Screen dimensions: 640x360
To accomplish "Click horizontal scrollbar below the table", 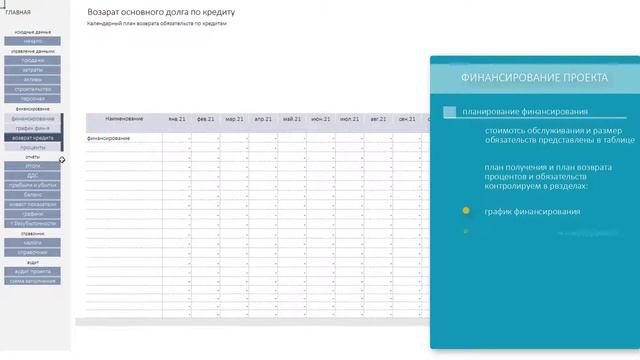I will (252, 322).
